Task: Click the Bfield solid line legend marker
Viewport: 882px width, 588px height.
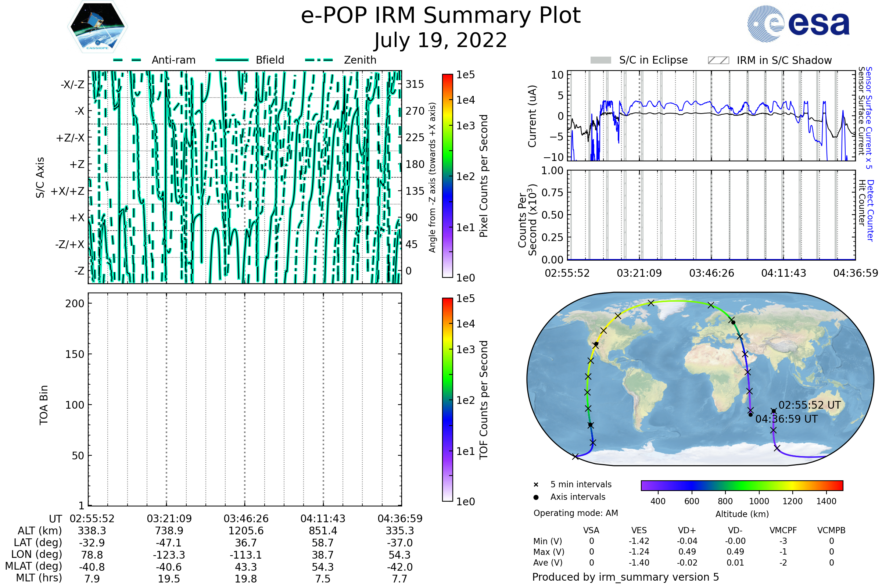Action: coord(232,60)
